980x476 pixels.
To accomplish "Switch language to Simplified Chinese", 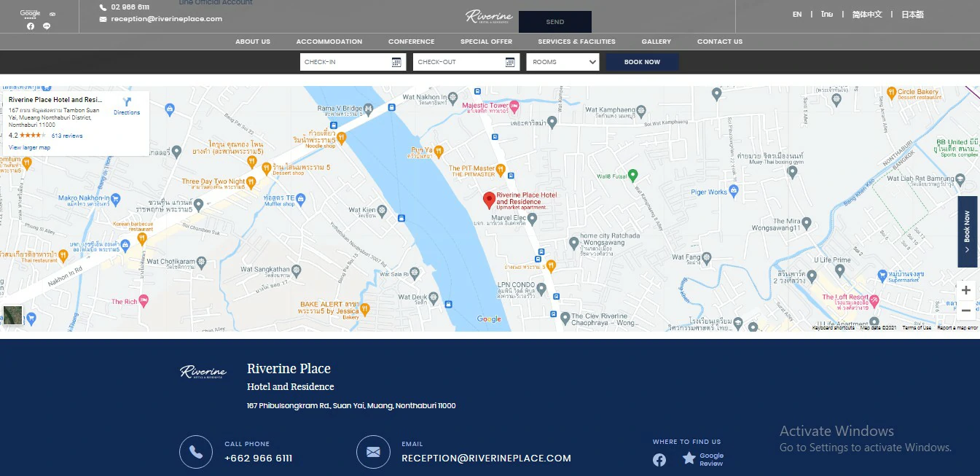I will coord(866,15).
